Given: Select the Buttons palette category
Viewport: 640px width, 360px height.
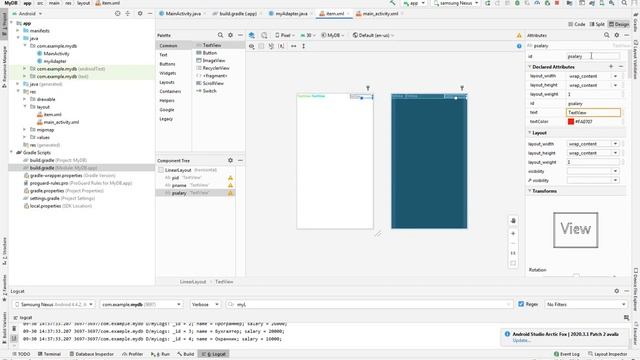Looking at the screenshot, I should 167,64.
